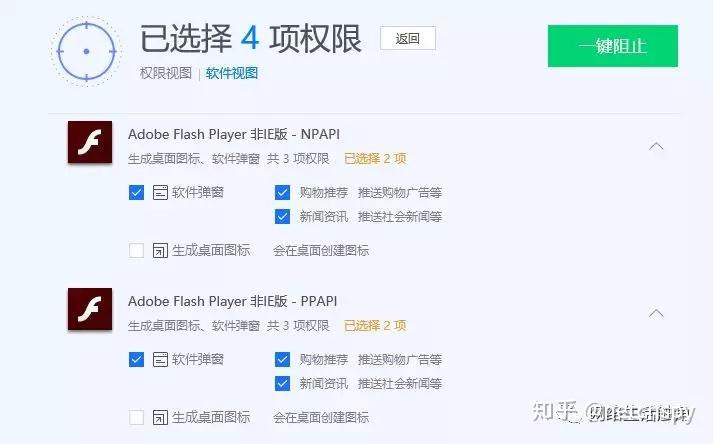Click the Flash Player NPAPI app icon
The height and width of the screenshot is (444, 713).
90,142
